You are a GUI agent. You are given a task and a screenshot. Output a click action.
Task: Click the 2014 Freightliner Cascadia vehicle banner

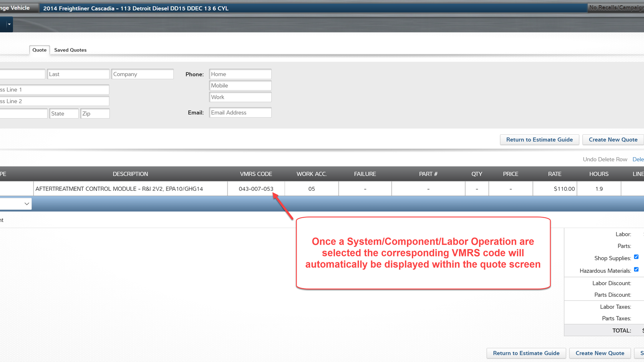click(x=136, y=8)
